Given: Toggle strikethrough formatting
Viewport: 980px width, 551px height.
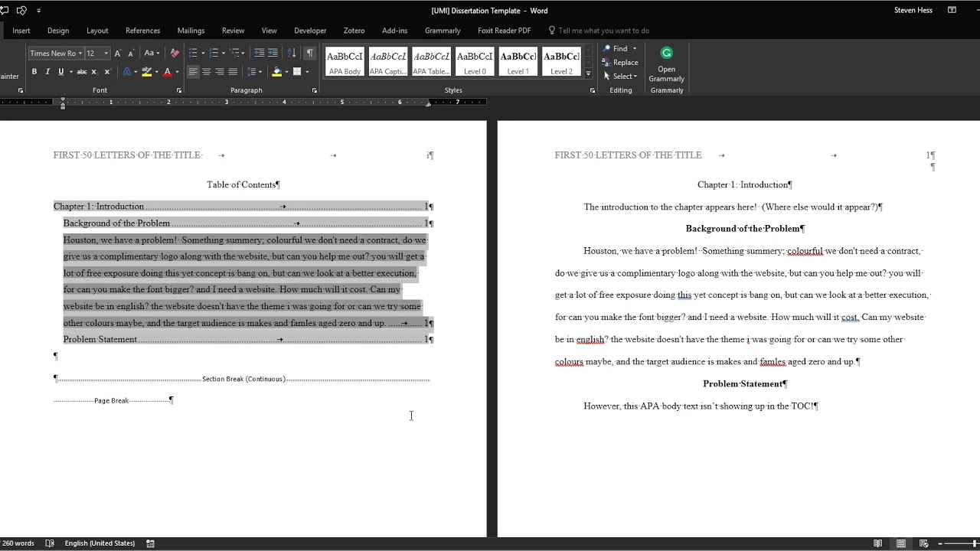Looking at the screenshot, I should [x=81, y=72].
